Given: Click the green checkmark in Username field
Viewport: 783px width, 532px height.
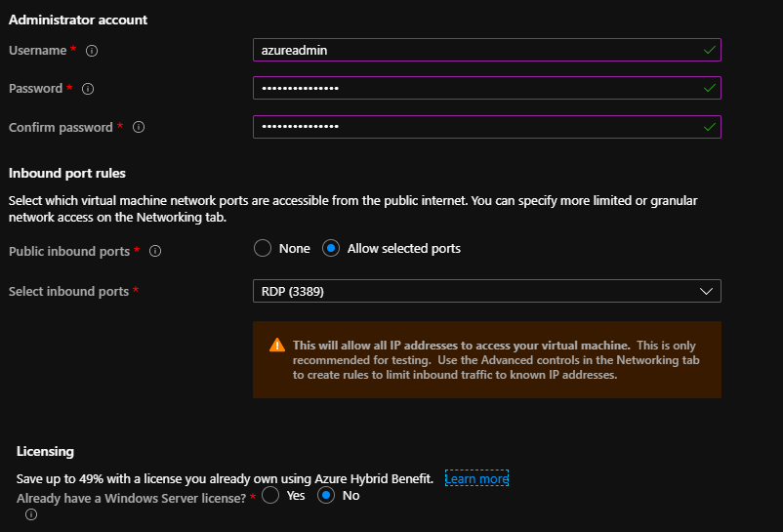Looking at the screenshot, I should pos(709,49).
